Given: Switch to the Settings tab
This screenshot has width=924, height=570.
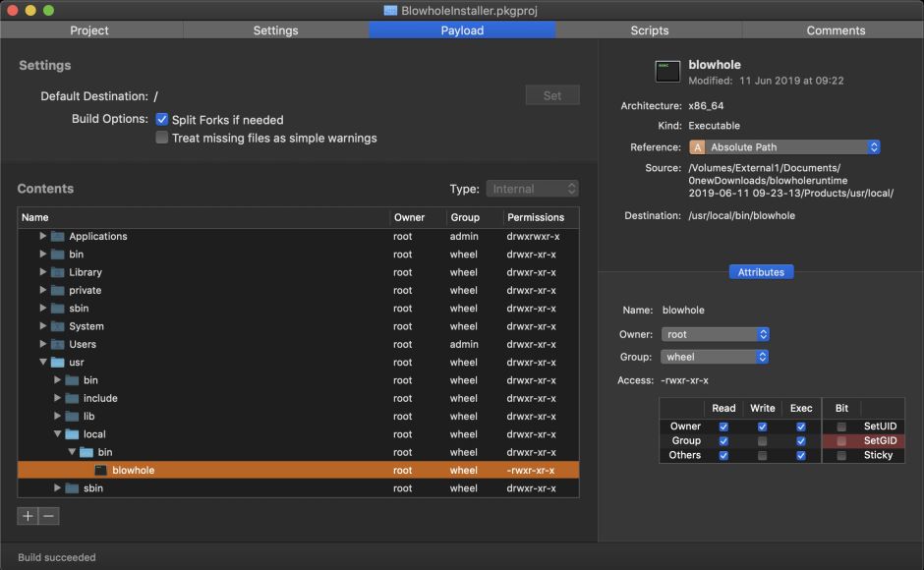Looking at the screenshot, I should pos(275,30).
